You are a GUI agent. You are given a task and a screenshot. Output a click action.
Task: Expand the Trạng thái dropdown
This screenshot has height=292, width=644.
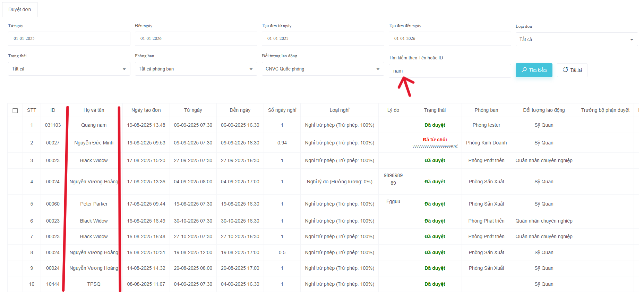point(69,69)
